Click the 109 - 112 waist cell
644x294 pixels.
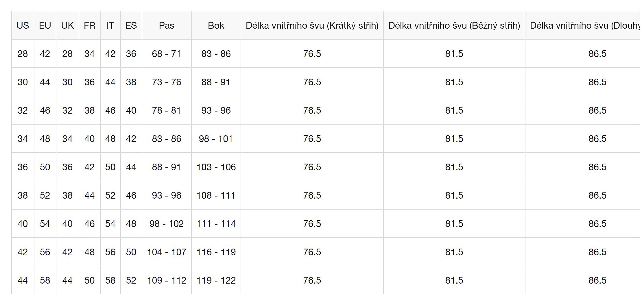click(167, 280)
